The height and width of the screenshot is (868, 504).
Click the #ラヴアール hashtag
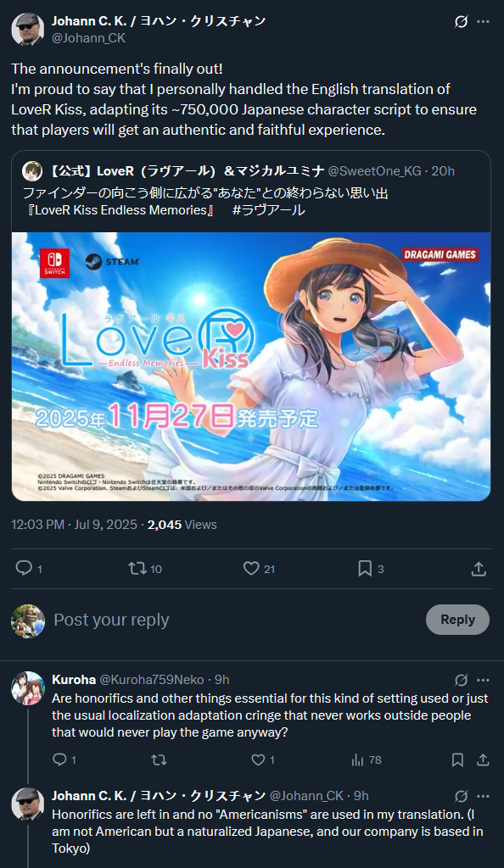click(269, 210)
